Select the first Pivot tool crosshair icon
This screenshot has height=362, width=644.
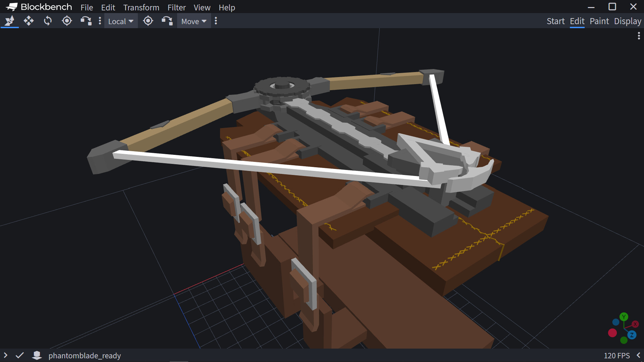67,21
